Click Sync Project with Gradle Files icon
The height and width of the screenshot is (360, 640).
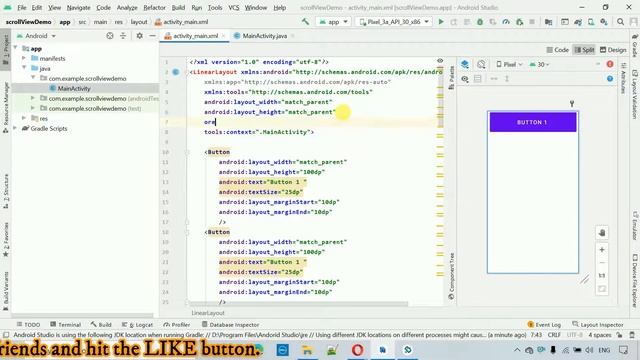point(578,22)
